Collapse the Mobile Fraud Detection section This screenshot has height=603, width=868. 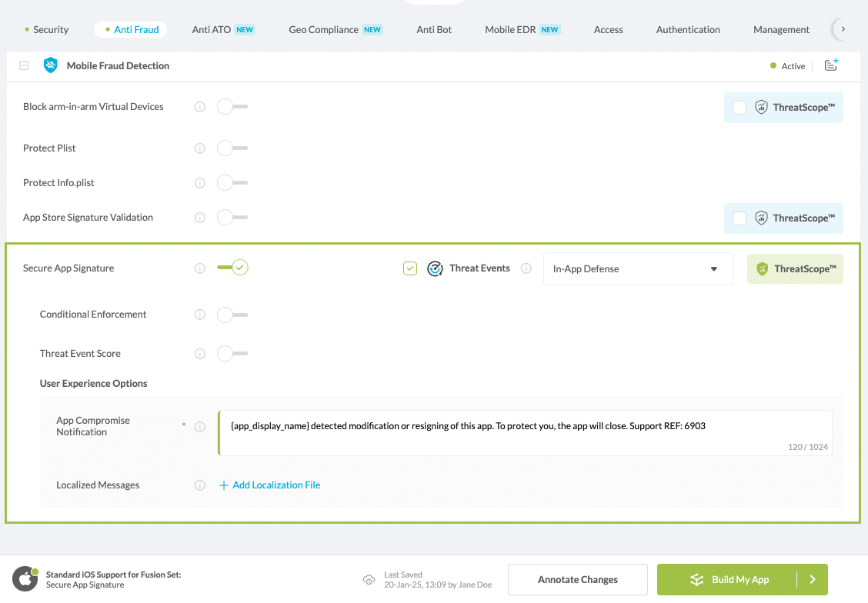pyautogui.click(x=24, y=65)
